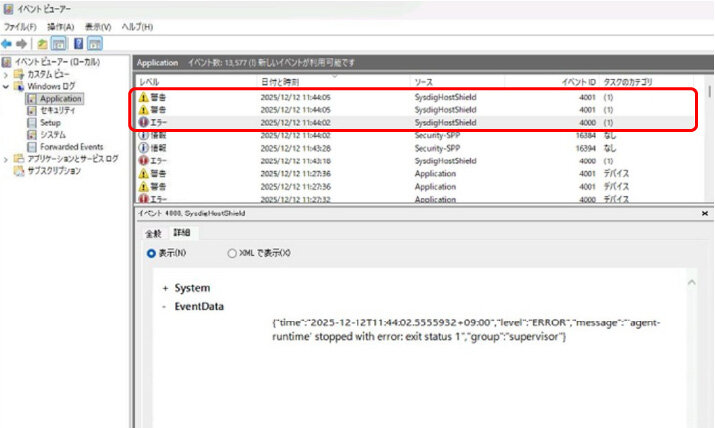715x428 pixels.
Task: Click the Show/Hide action pane icon
Action: point(95,44)
